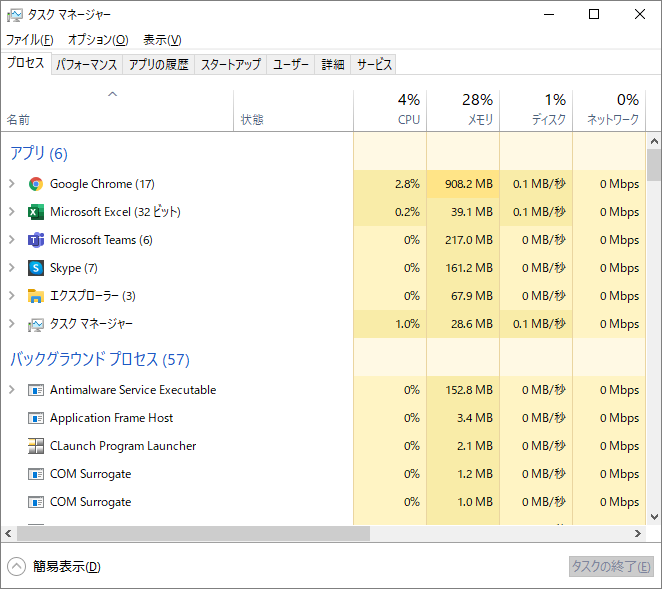Select the Microsoft Excel (32 ビット) row name
662x589 pixels.
(x=115, y=212)
